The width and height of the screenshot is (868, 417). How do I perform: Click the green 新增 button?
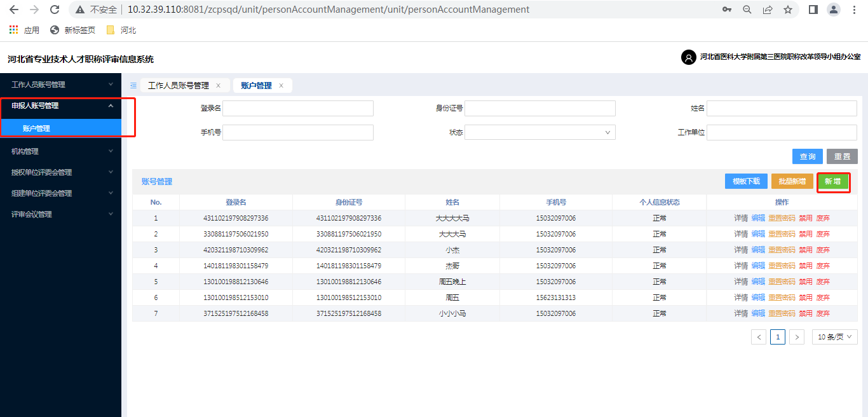pyautogui.click(x=832, y=181)
